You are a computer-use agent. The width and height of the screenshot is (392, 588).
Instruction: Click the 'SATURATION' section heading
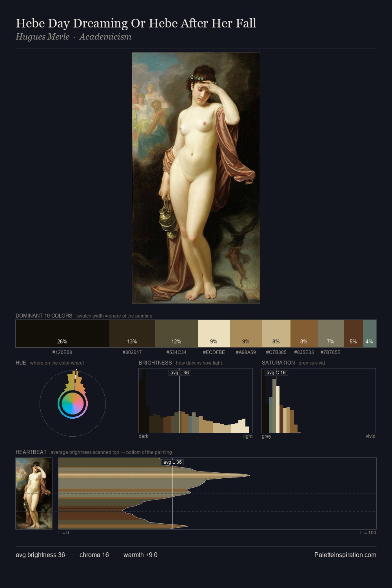[278, 363]
